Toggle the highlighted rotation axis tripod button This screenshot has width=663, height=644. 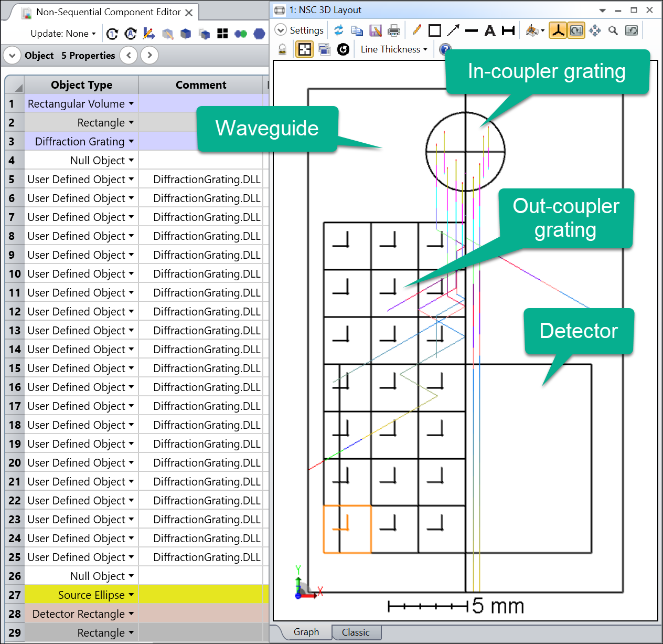pyautogui.click(x=558, y=30)
